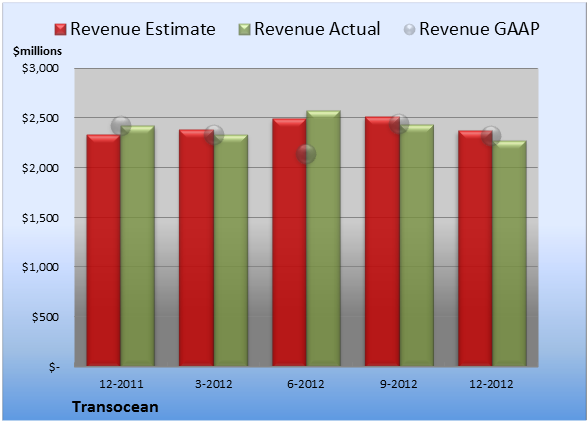Screen dimensions: 588x422
Task: Select the green actual bar for 12-2011
Action: point(138,246)
